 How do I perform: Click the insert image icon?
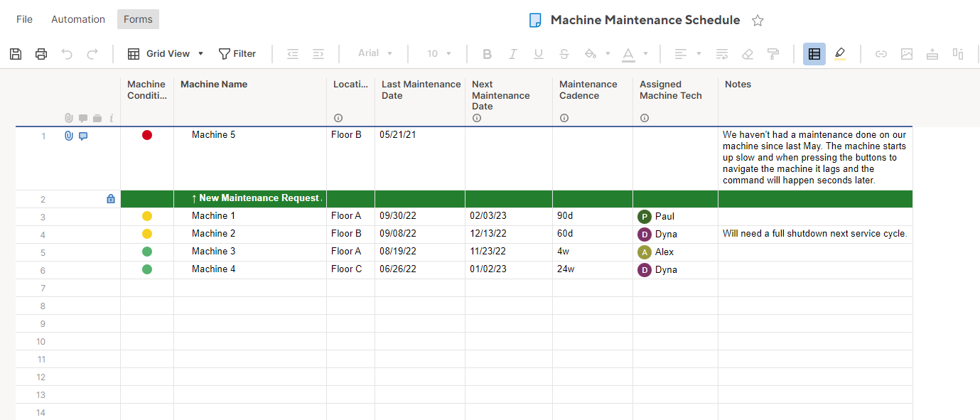point(907,54)
